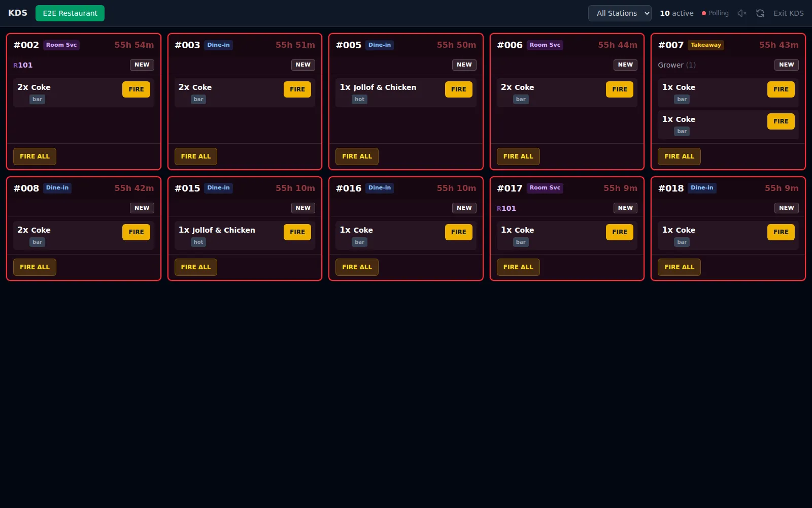Click the E2E Restaurant green badge
This screenshot has height=508, width=812.
pos(70,13)
